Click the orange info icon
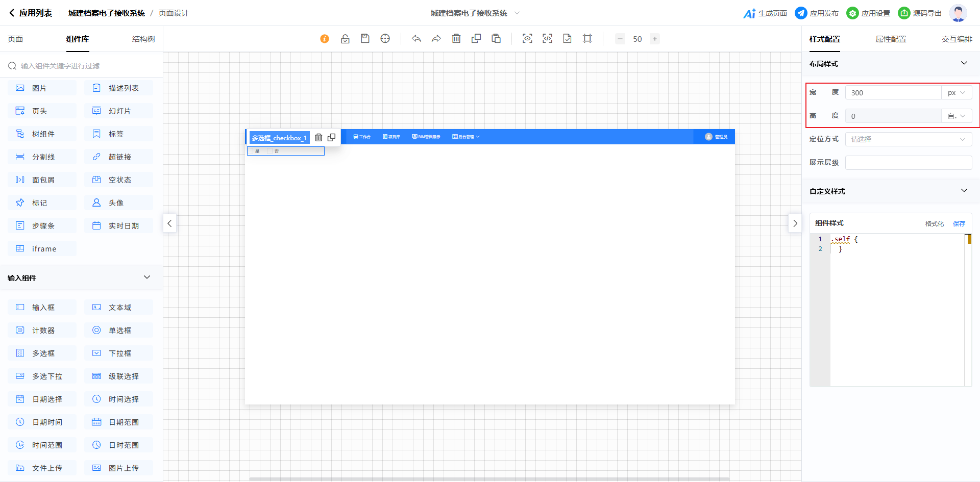Screen dimensions: 980x482 point(325,39)
